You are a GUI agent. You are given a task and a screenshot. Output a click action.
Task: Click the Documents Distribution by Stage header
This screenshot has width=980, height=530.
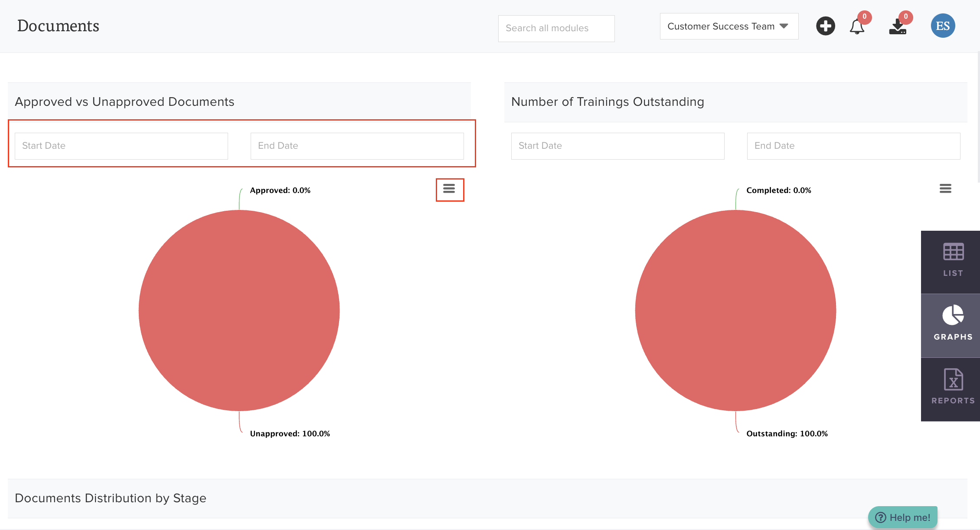click(x=111, y=498)
